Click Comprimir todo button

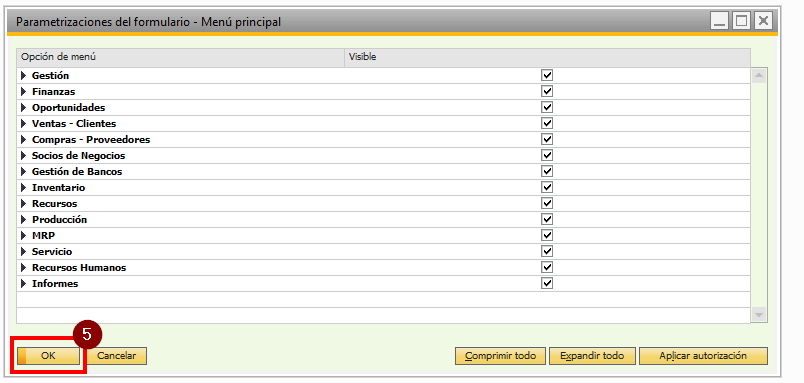pyautogui.click(x=500, y=356)
